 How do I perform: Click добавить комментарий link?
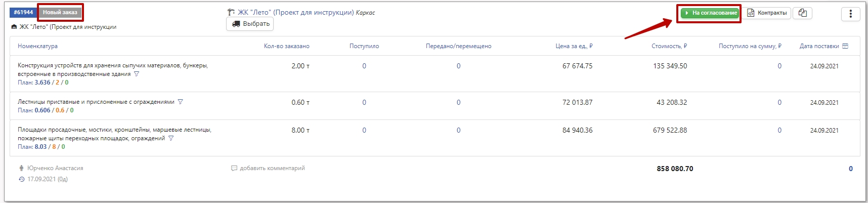272,168
